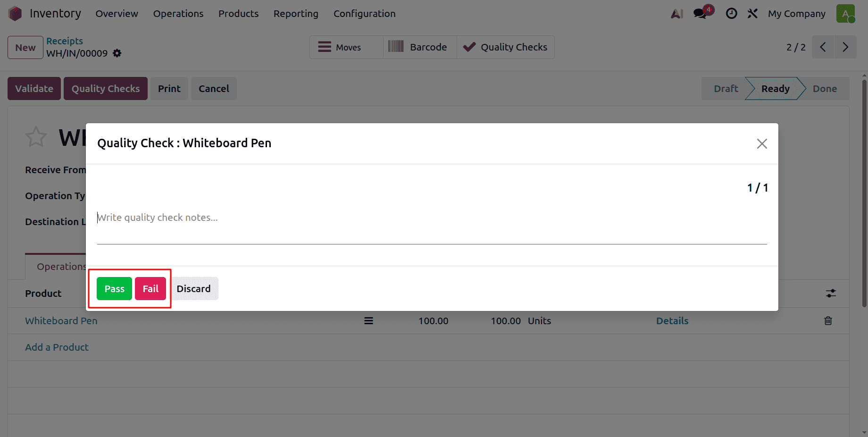Click the Validate button
The image size is (868, 437).
point(34,89)
